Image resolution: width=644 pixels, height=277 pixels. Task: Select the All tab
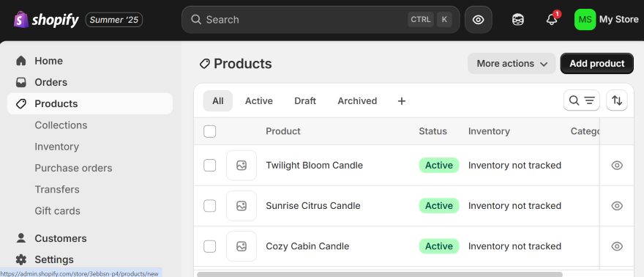(217, 100)
